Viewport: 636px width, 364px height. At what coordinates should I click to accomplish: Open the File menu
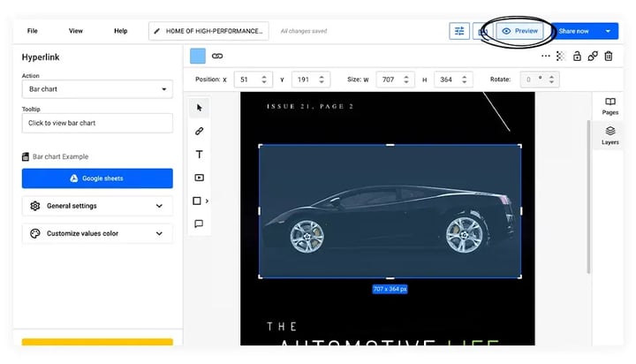pyautogui.click(x=33, y=31)
